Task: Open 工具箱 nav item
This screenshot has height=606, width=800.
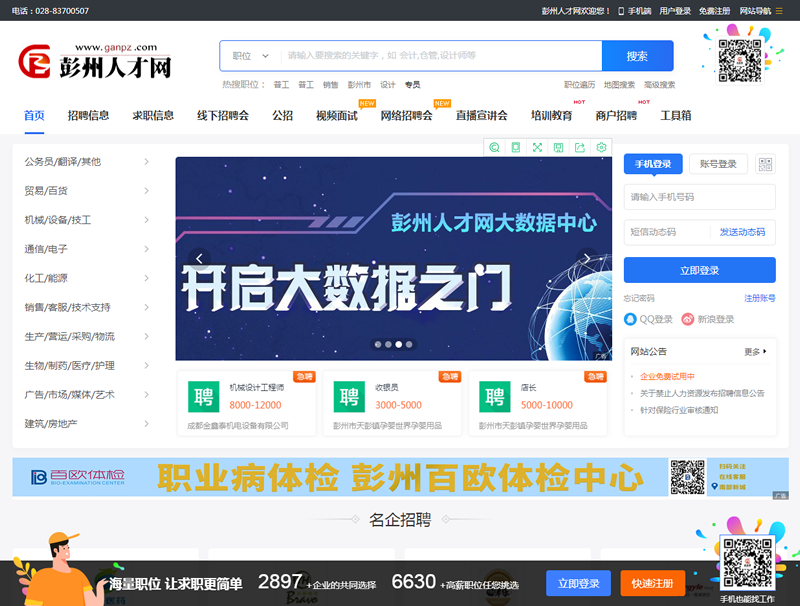Action: pos(676,116)
